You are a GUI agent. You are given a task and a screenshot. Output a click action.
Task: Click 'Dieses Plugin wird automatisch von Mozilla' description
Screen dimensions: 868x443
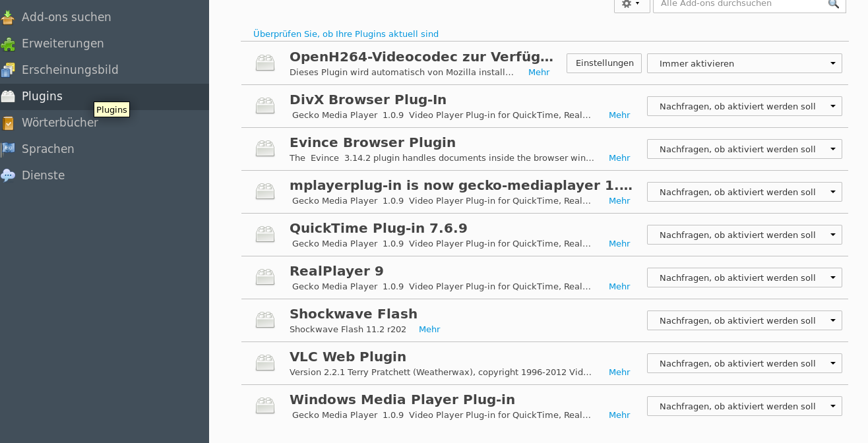(x=402, y=73)
